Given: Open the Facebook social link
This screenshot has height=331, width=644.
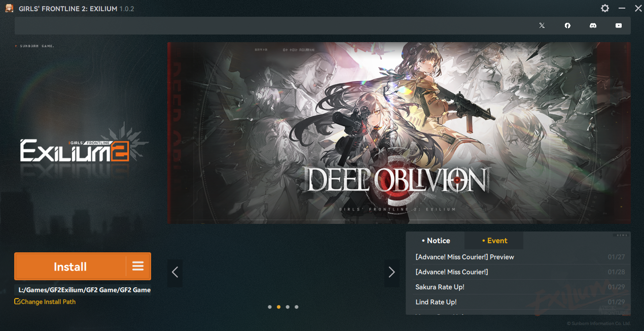Looking at the screenshot, I should click(567, 25).
